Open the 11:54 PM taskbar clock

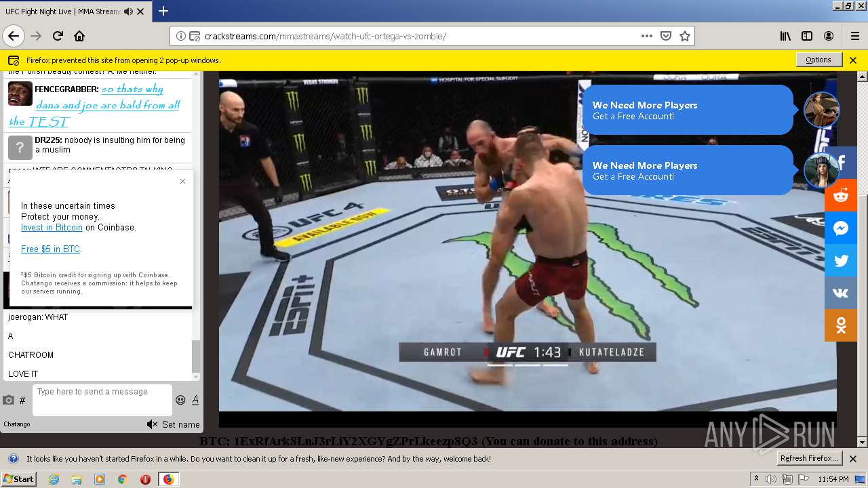833,479
